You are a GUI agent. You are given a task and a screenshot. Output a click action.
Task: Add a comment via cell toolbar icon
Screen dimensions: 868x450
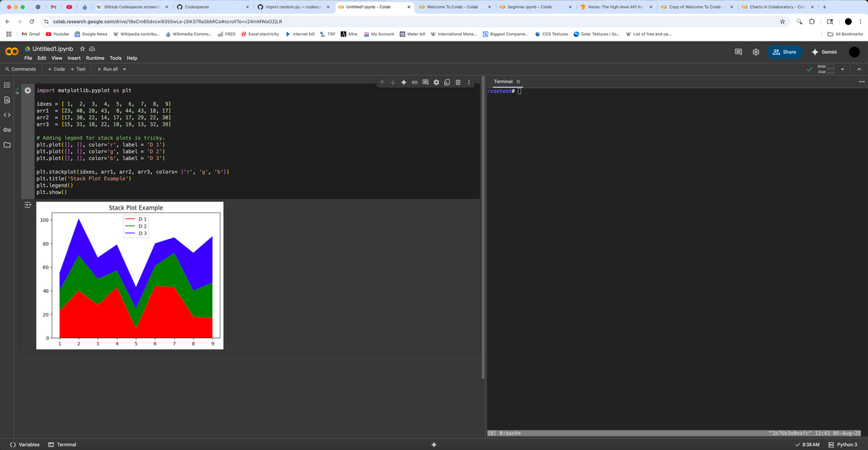pyautogui.click(x=425, y=82)
